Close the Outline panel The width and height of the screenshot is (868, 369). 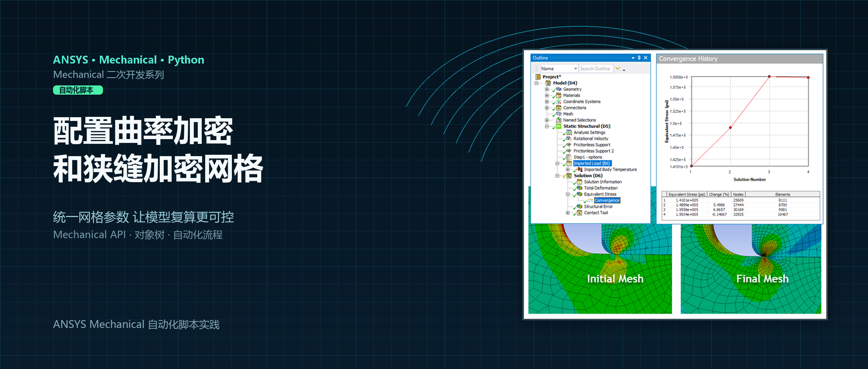pos(646,58)
